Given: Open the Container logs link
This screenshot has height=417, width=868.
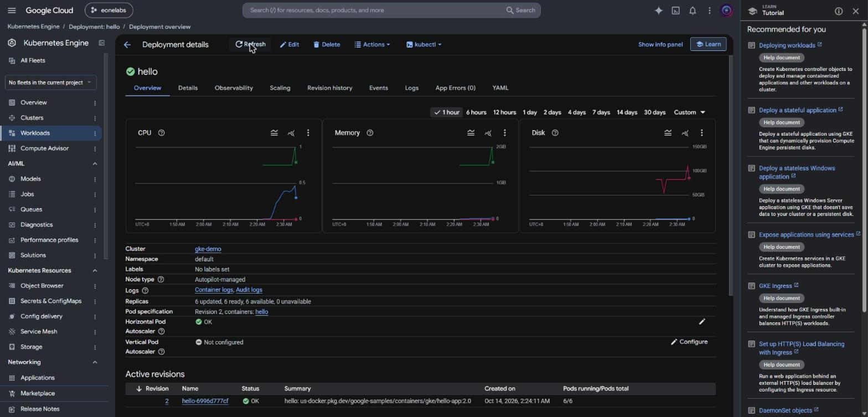Looking at the screenshot, I should click(x=214, y=290).
